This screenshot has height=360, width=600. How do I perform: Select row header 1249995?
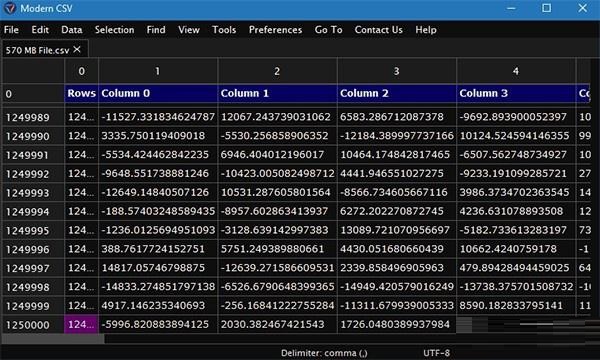(x=33, y=230)
